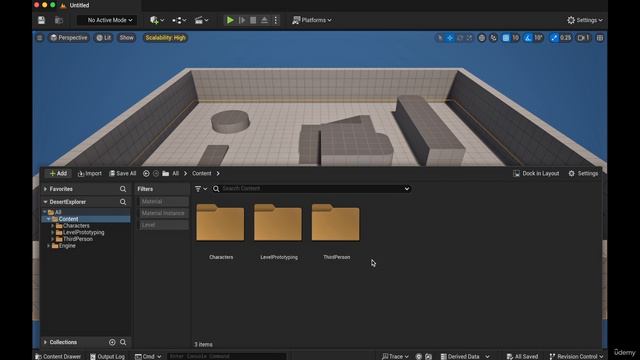This screenshot has width=640, height=360.
Task: Select ThirdPerson in the folder tree
Action: click(78, 239)
